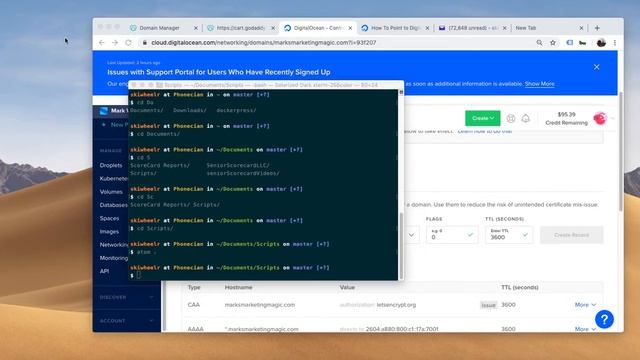
Task: Go back using browser back arrow
Action: point(102,42)
